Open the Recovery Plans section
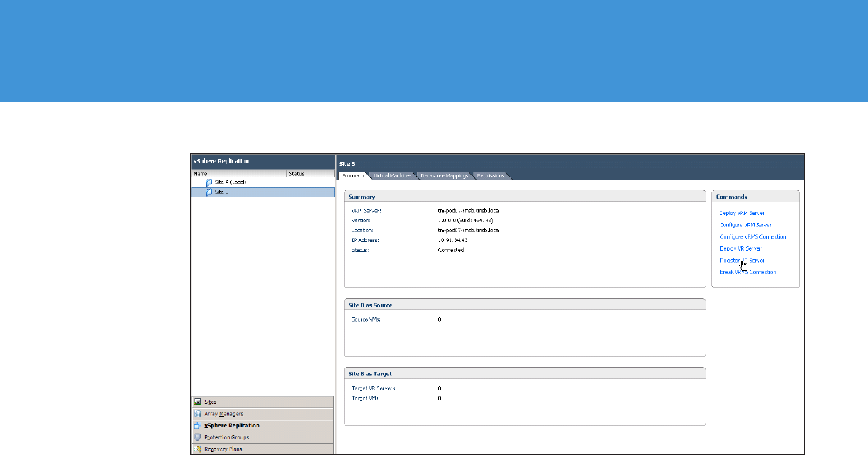The width and height of the screenshot is (868, 455). [263, 449]
